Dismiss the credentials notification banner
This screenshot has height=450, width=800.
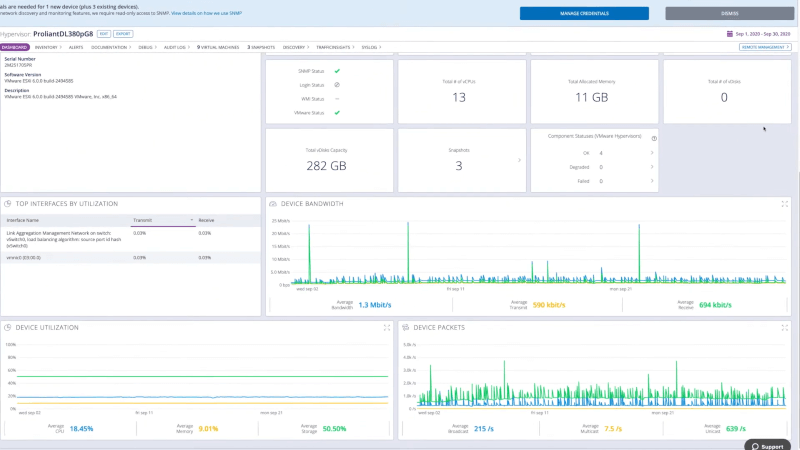pos(730,13)
